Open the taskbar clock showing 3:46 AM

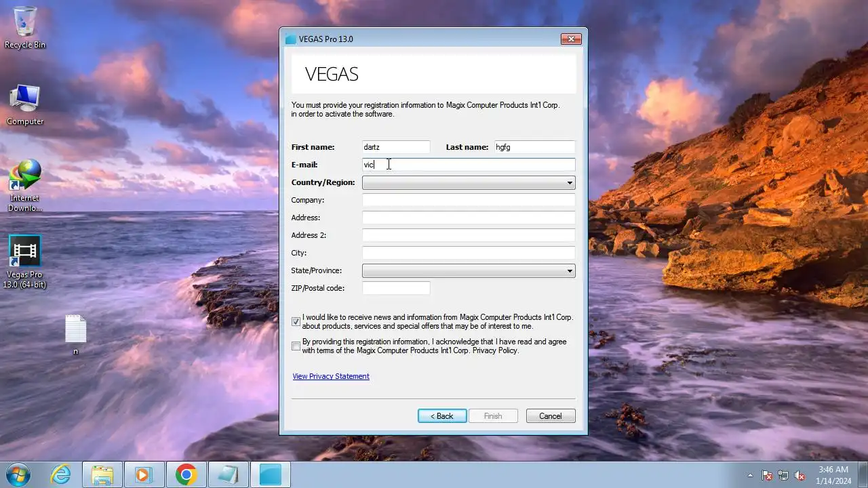[833, 474]
